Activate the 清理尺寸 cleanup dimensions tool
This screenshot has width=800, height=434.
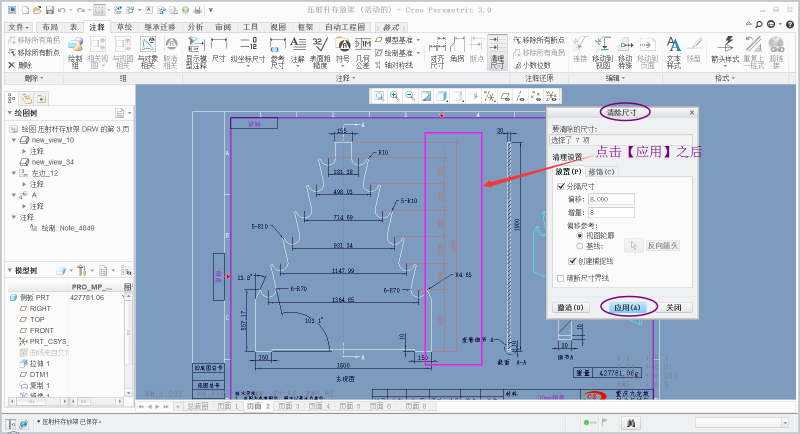(497, 53)
